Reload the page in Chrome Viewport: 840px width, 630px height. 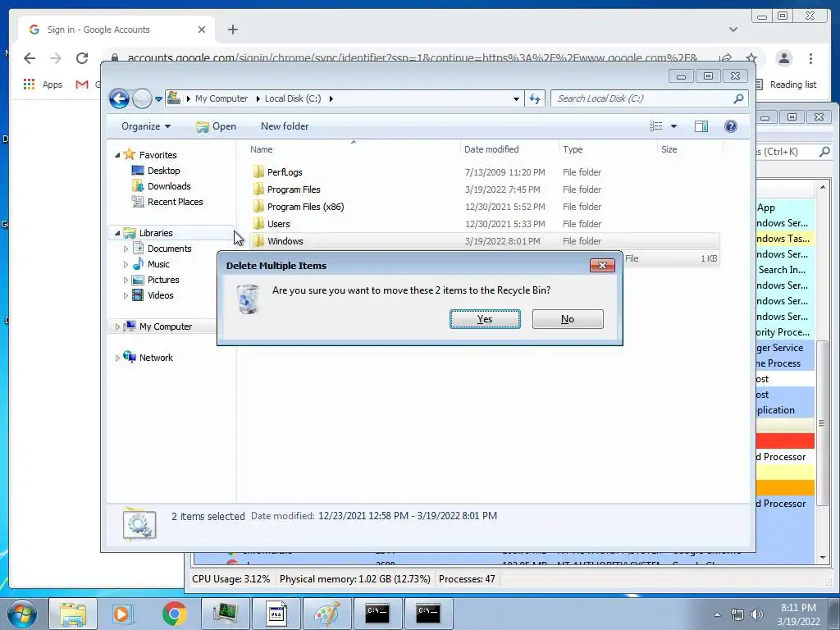81,58
